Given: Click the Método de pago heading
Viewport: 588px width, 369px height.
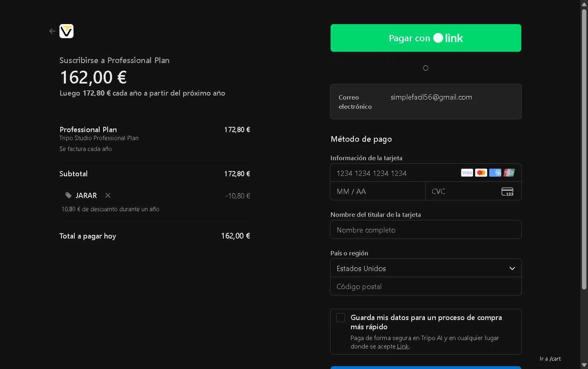Looking at the screenshot, I should 361,139.
